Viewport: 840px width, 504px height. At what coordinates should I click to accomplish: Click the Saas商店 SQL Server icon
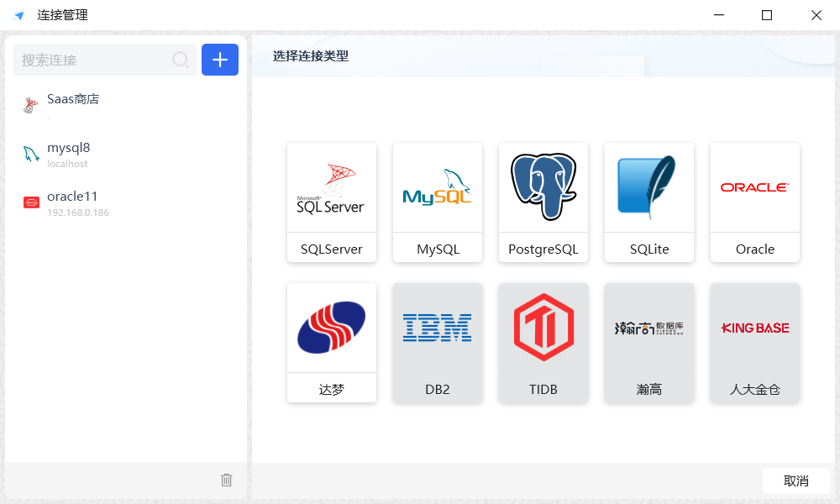click(30, 106)
